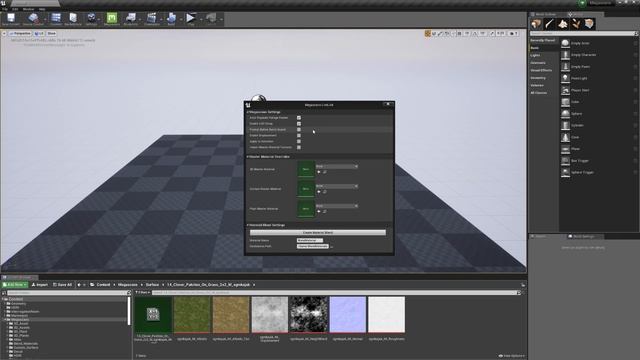Click the Cylinder actor icon
The height and width of the screenshot is (360, 640).
(565, 125)
